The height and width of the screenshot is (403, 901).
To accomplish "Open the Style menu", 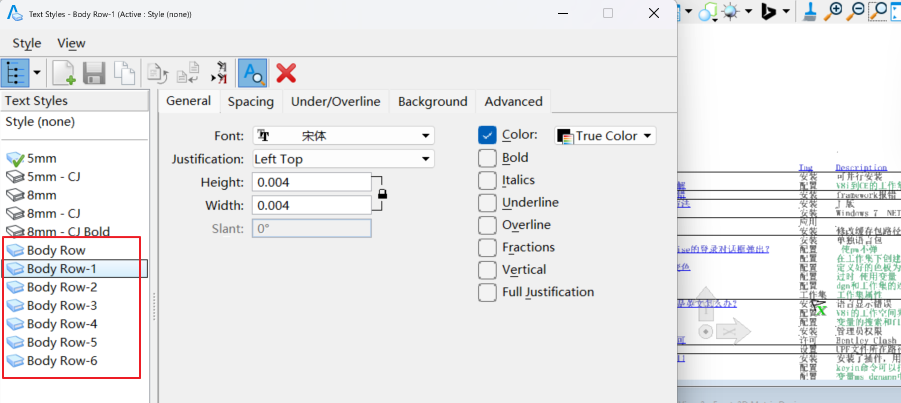I will click(x=27, y=43).
